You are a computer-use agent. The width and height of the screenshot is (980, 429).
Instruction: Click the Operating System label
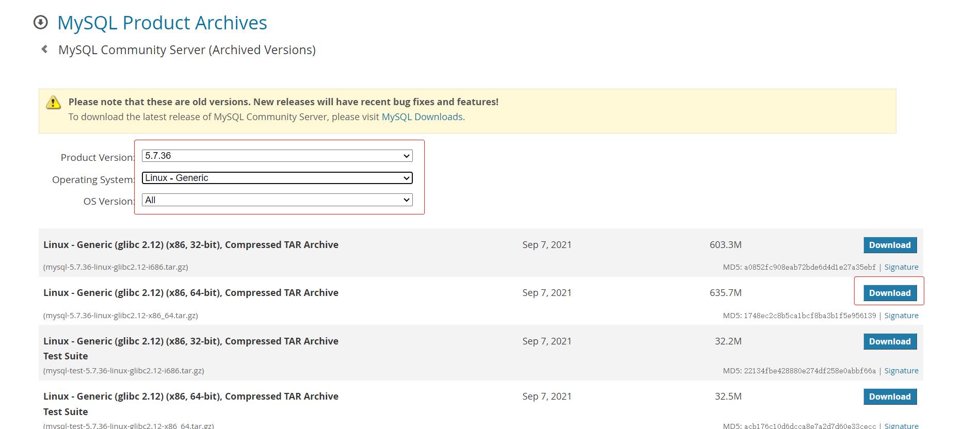pos(93,179)
